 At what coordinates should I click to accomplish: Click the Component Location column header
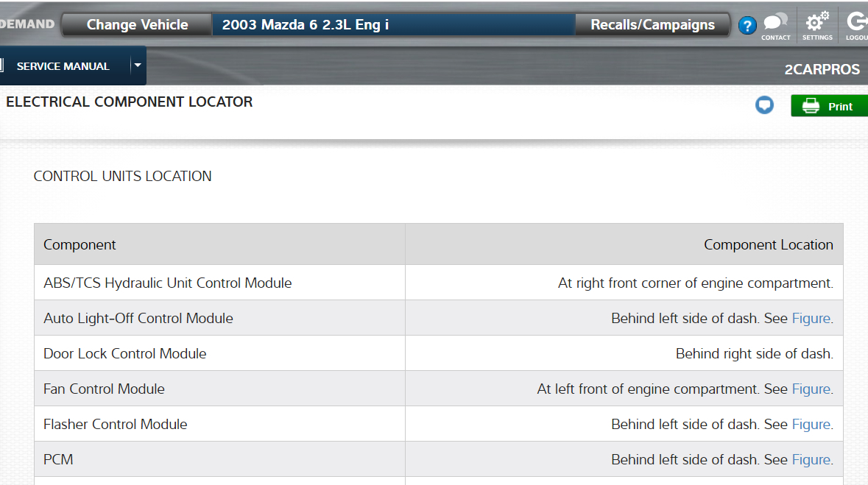pyautogui.click(x=768, y=245)
